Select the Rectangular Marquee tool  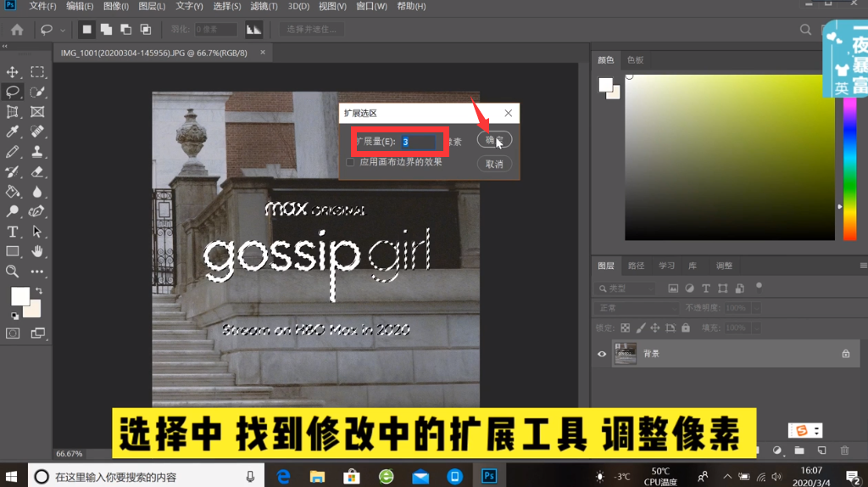coord(37,72)
